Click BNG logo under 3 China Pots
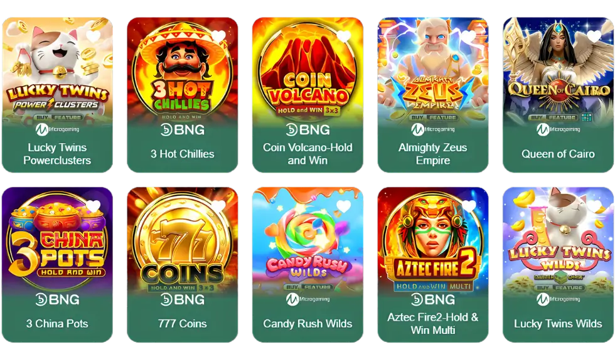 click(x=57, y=300)
